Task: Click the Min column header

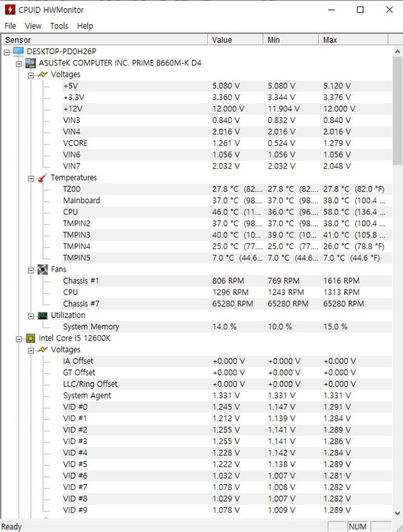Action: [291, 39]
